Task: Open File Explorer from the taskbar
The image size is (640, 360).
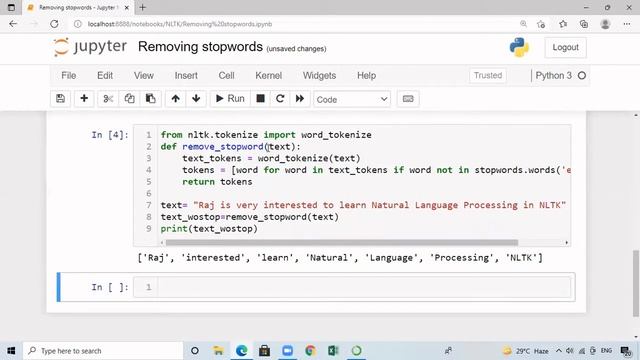Action: 218,351
